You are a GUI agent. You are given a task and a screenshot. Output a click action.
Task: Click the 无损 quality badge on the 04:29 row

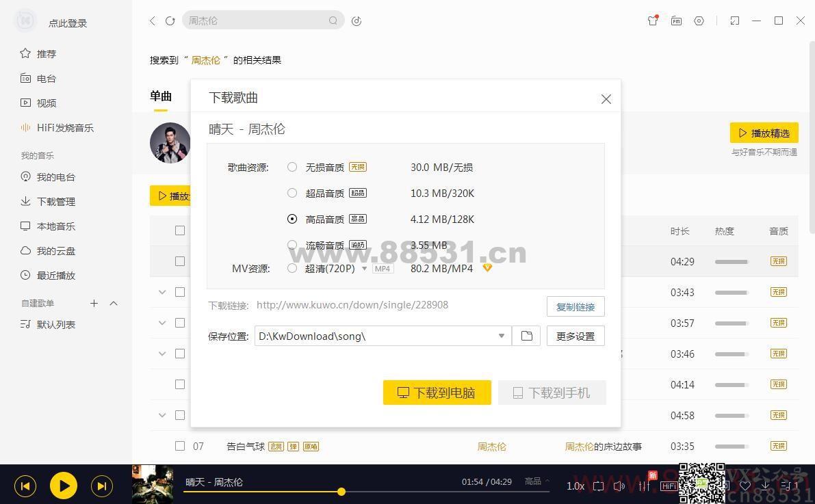pos(779,261)
